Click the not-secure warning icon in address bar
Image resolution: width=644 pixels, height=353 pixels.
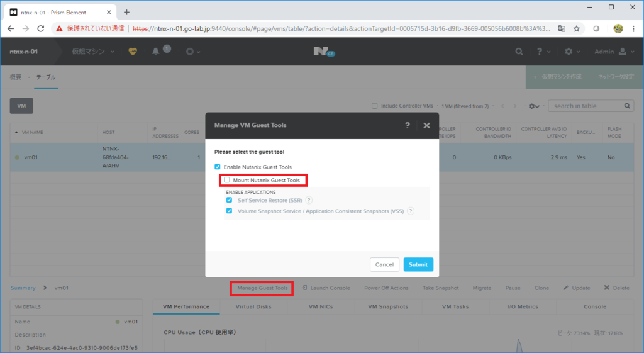point(60,28)
